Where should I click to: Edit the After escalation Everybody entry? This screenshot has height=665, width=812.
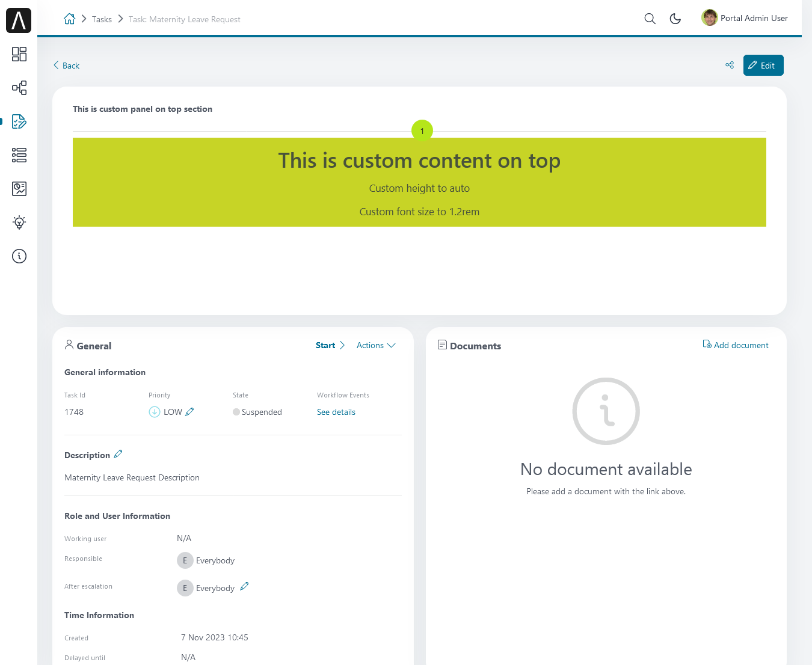click(x=244, y=587)
